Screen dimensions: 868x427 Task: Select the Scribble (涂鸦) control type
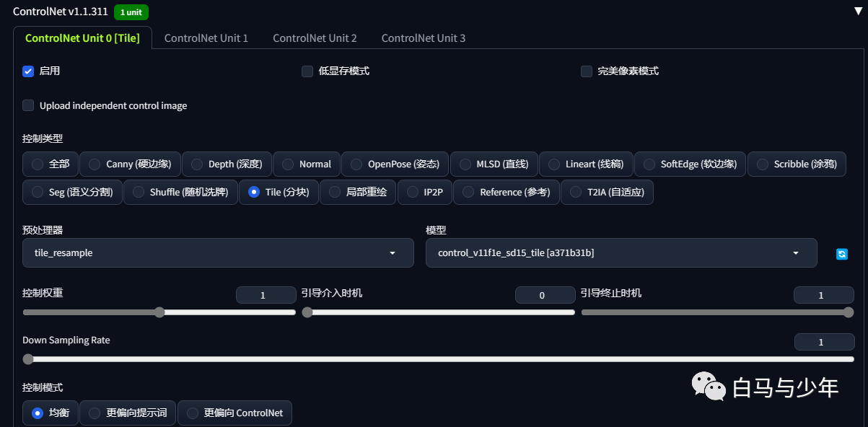point(796,164)
